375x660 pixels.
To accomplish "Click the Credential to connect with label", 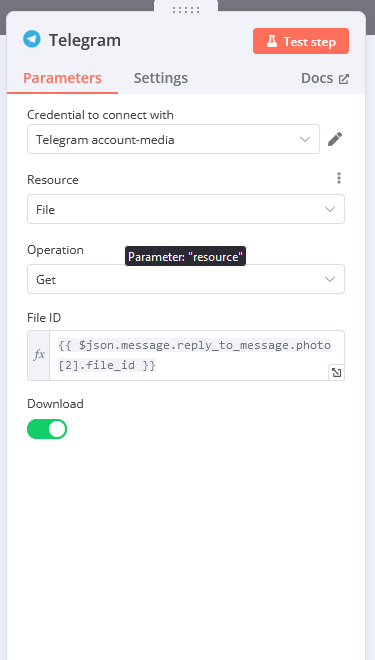I will pyautogui.click(x=100, y=114).
